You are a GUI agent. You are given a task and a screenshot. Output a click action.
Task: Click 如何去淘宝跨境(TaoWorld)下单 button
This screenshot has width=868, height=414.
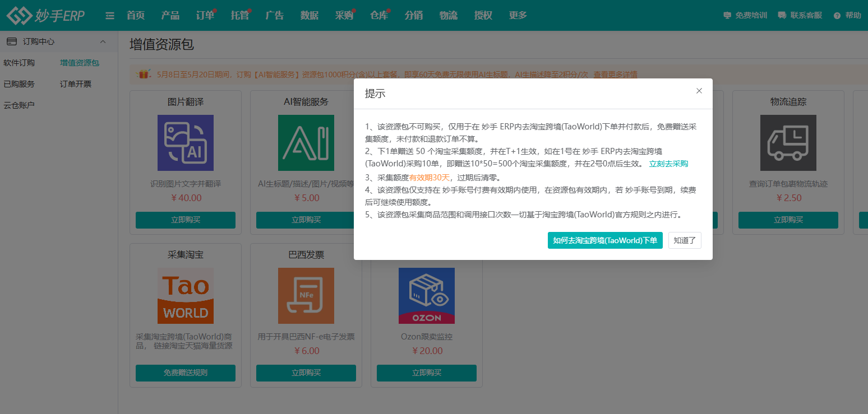point(605,240)
